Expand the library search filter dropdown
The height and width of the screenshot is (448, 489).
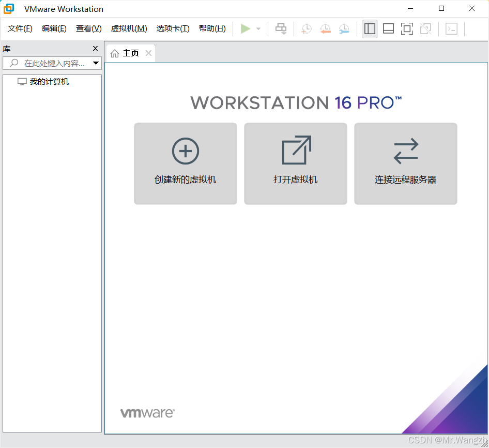pyautogui.click(x=96, y=63)
